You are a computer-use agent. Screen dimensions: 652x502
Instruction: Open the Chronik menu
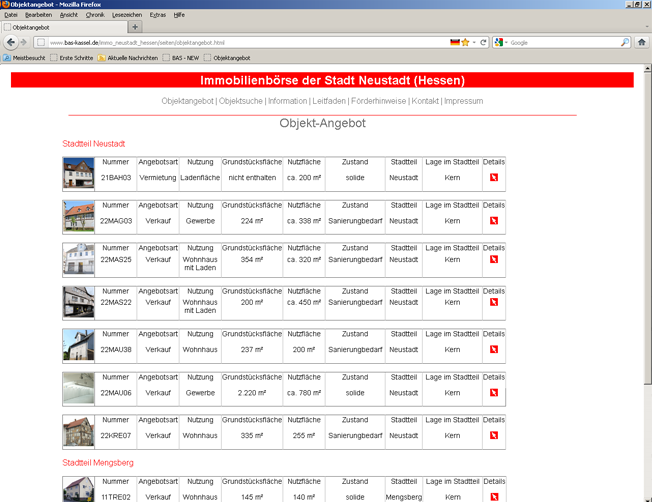click(x=95, y=15)
